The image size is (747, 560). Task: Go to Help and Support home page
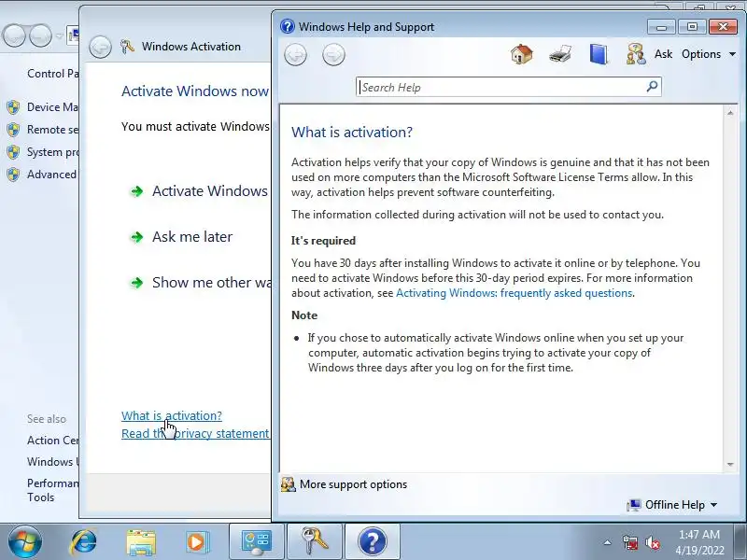522,54
